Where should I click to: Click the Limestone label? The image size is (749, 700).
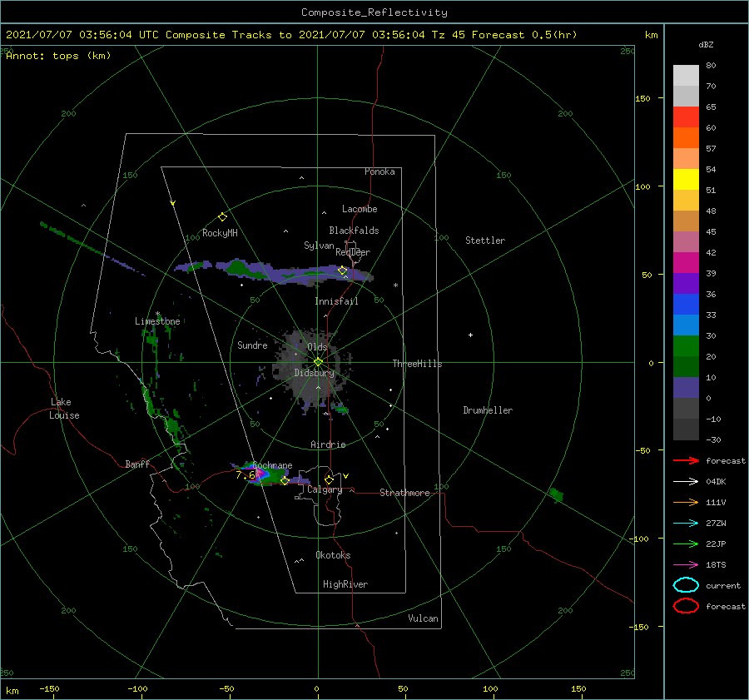(x=157, y=321)
